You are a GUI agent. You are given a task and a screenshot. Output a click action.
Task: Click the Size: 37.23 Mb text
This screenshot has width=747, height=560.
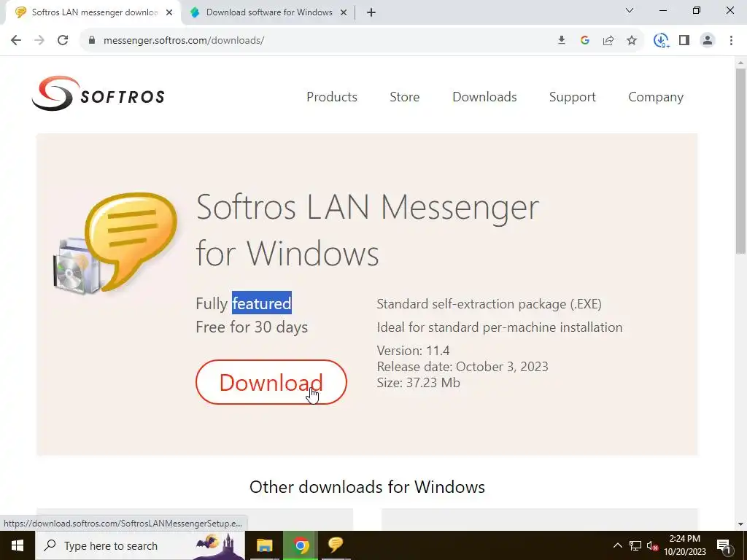[418, 383]
